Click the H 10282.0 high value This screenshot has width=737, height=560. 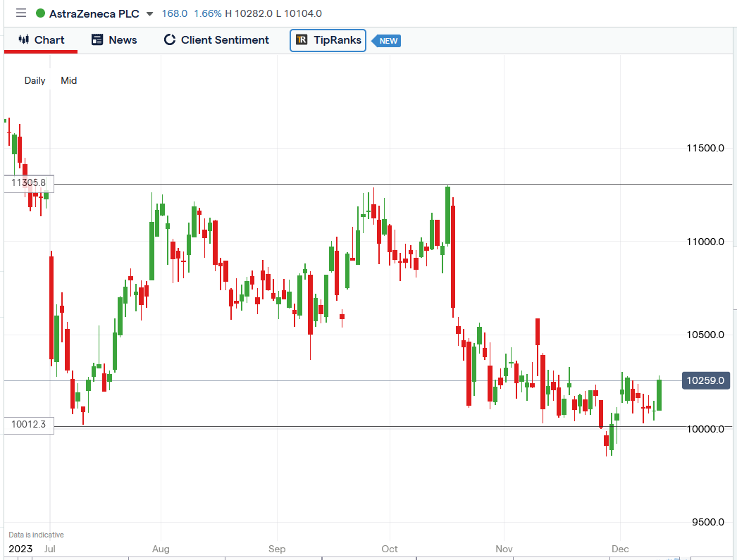249,13
